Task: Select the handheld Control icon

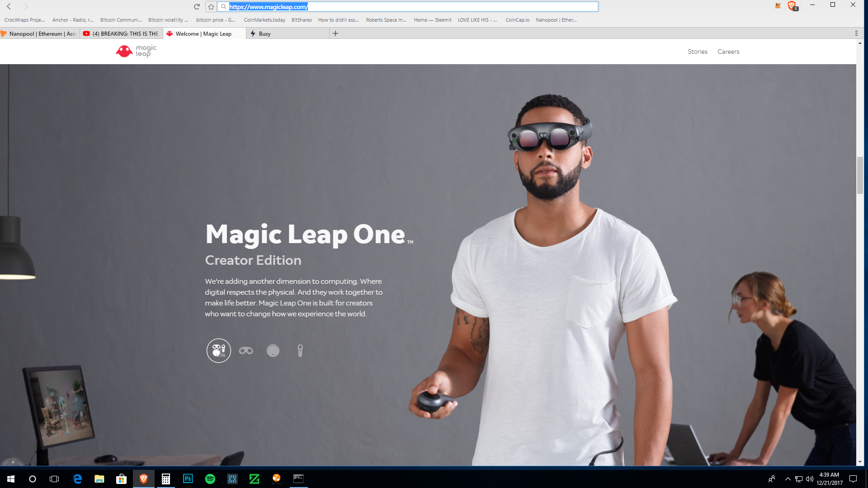Action: (x=300, y=351)
